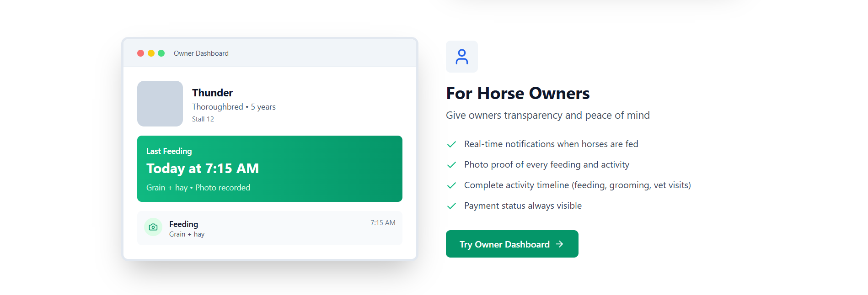Image resolution: width=868 pixels, height=295 pixels.
Task: Click the checkmark beside Photo proof item
Action: (x=451, y=164)
